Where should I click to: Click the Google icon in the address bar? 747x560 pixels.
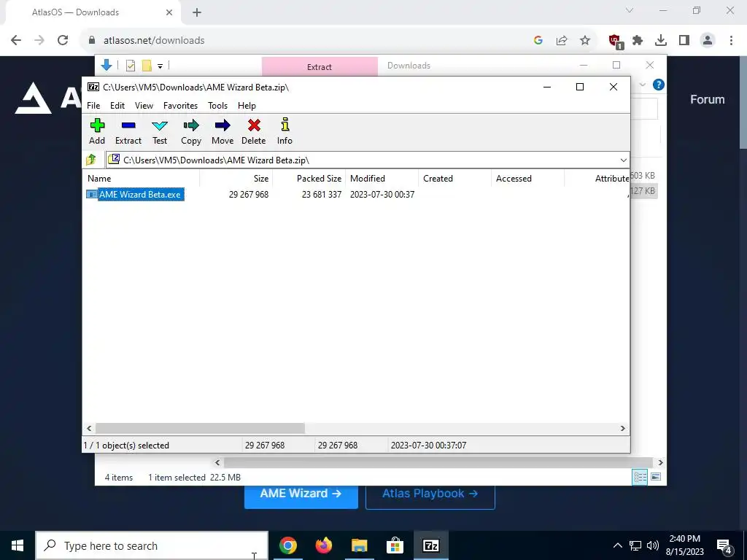[538, 41]
